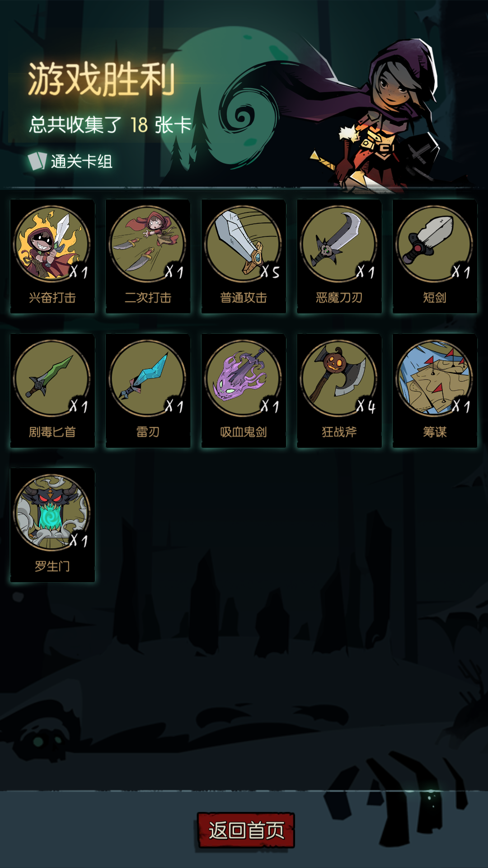Tap the 游戏胜利 victory title
Image resolution: width=488 pixels, height=868 pixels.
[102, 80]
